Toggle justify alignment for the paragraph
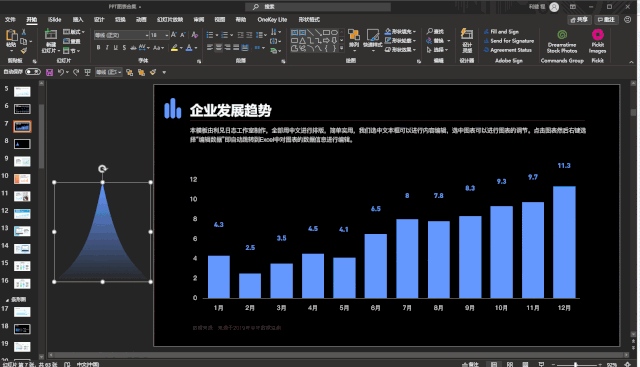The width and height of the screenshot is (640, 367). (x=236, y=48)
